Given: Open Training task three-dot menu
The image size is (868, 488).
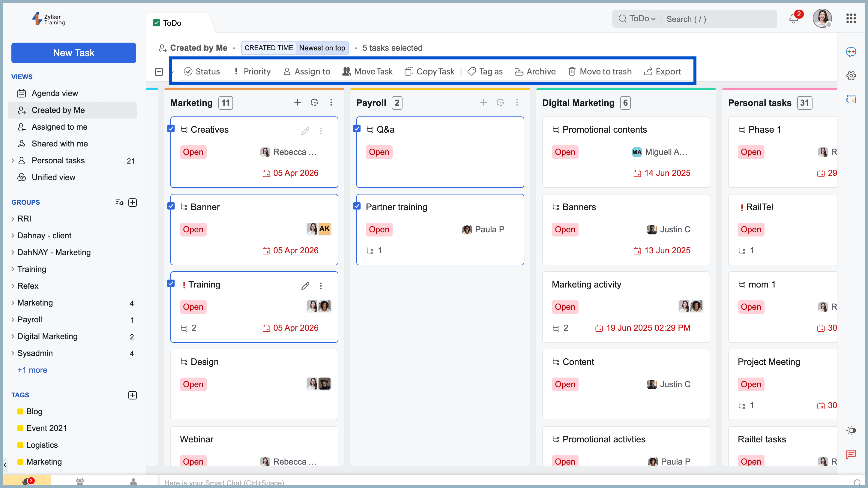Looking at the screenshot, I should pos(321,286).
